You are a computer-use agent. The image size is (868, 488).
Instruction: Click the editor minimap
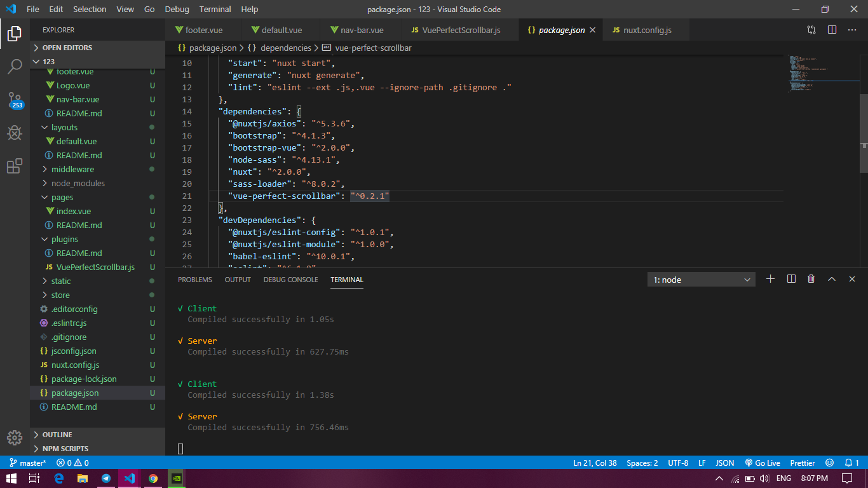pyautogui.click(x=822, y=73)
